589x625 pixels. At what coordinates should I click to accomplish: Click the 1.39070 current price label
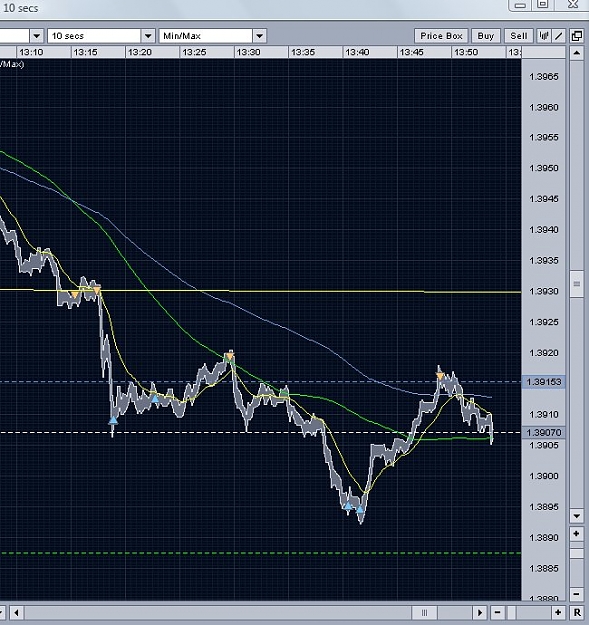(544, 432)
